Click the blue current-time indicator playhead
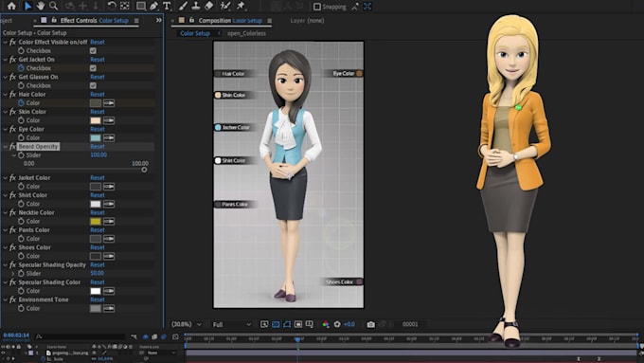This screenshot has height=363, width=644. pos(297,339)
